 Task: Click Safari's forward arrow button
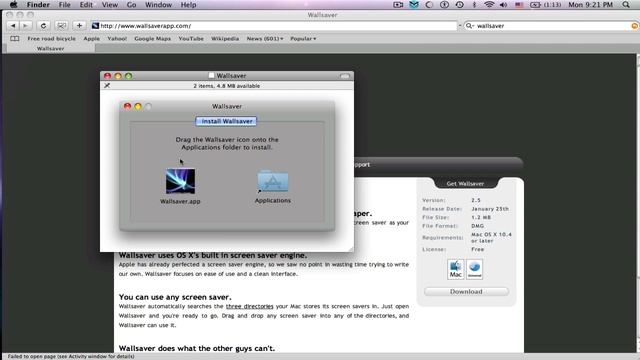pyautogui.click(x=25, y=26)
